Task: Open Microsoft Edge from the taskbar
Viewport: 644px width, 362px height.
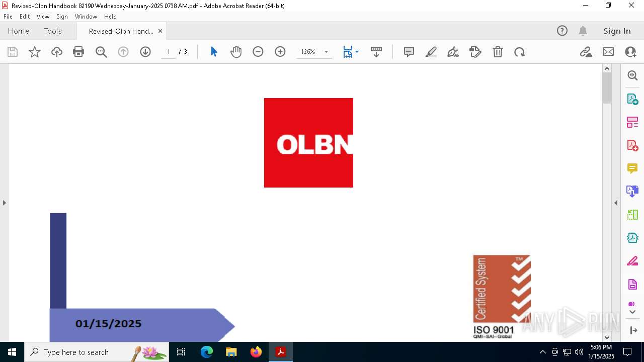Action: pyautogui.click(x=207, y=352)
